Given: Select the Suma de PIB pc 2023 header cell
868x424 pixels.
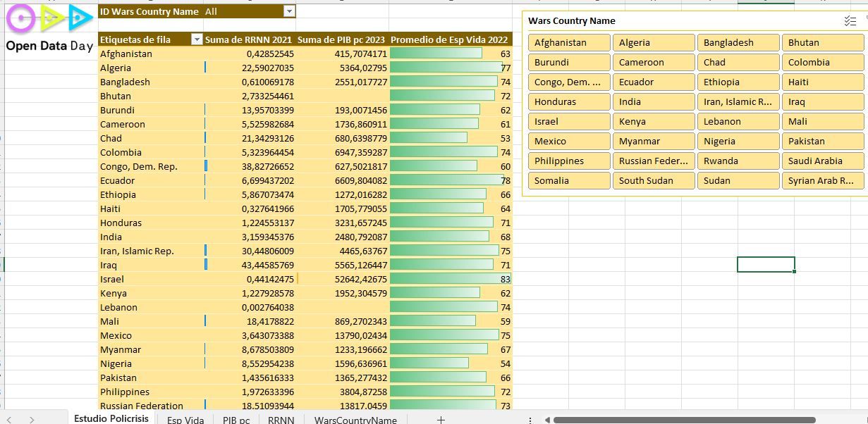Looking at the screenshot, I should (342, 39).
